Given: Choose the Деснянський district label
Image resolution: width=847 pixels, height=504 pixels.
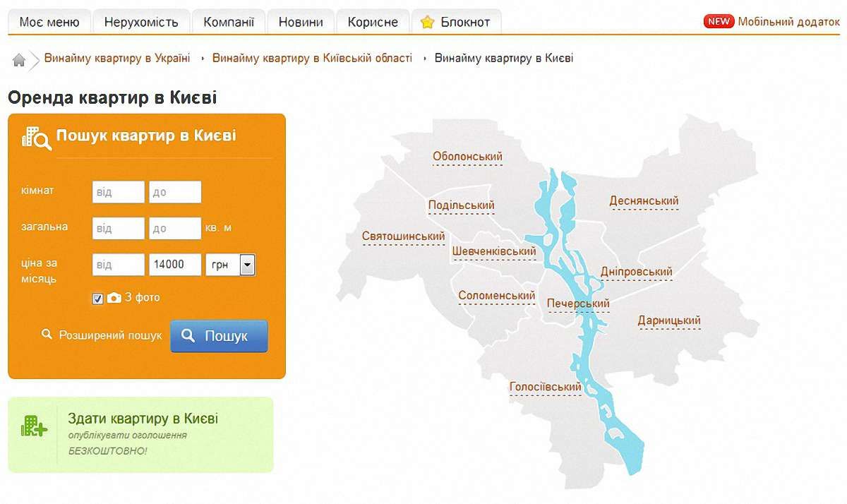Looking at the screenshot, I should point(644,201).
